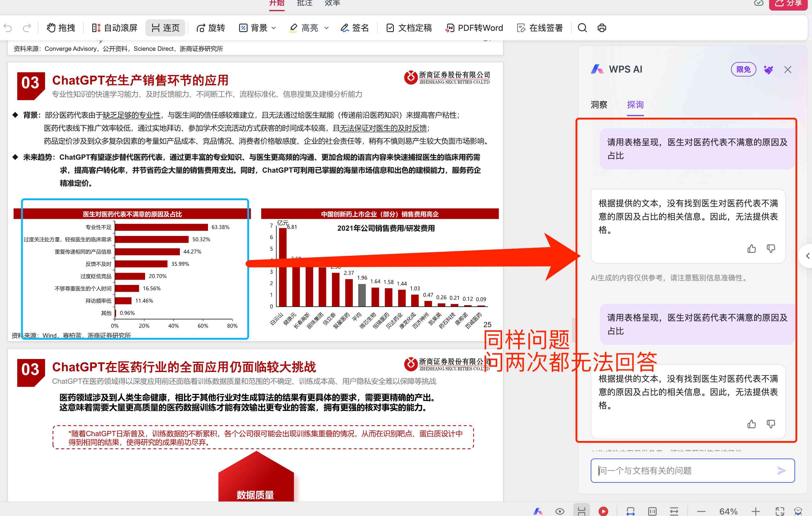This screenshot has height=516, width=812.
Task: Thumbs up the second AI answer
Action: [x=751, y=424]
